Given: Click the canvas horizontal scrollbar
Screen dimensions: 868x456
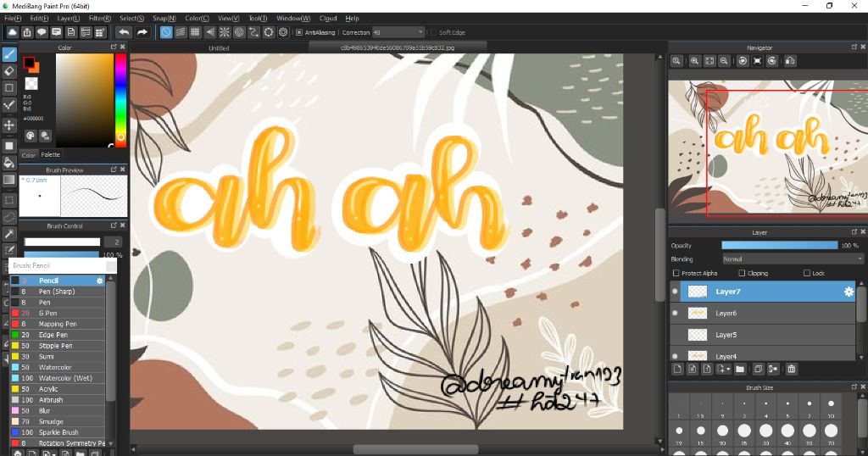Looking at the screenshot, I should click(415, 449).
